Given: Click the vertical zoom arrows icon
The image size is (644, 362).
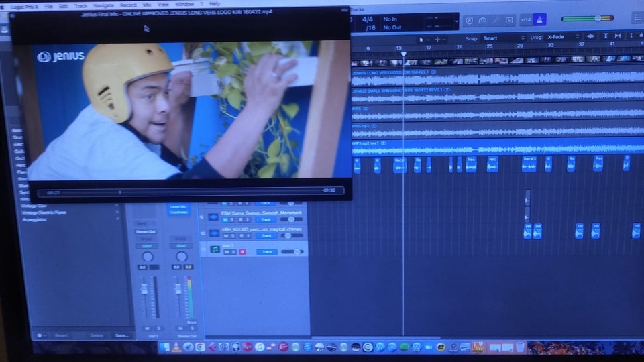Looking at the screenshot, I should point(631,36).
